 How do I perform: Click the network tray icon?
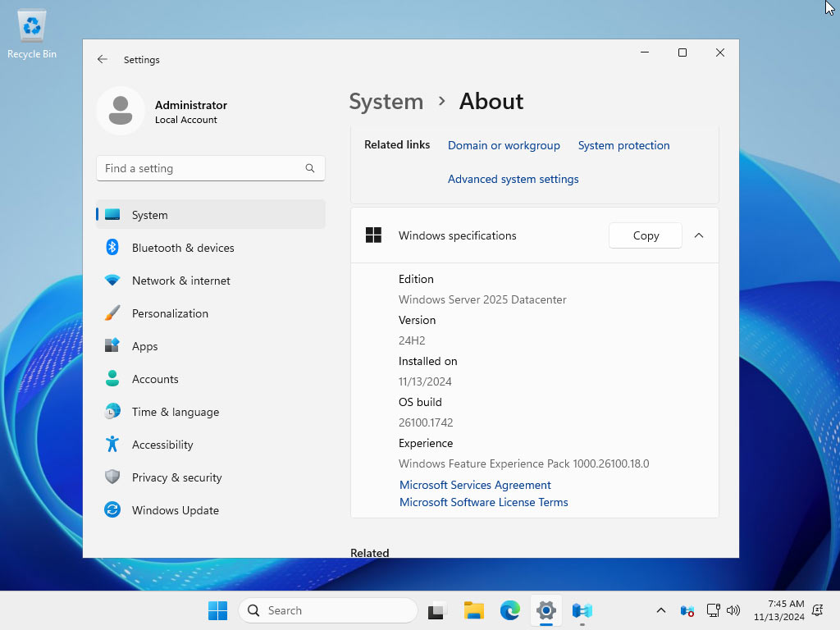pyautogui.click(x=713, y=610)
